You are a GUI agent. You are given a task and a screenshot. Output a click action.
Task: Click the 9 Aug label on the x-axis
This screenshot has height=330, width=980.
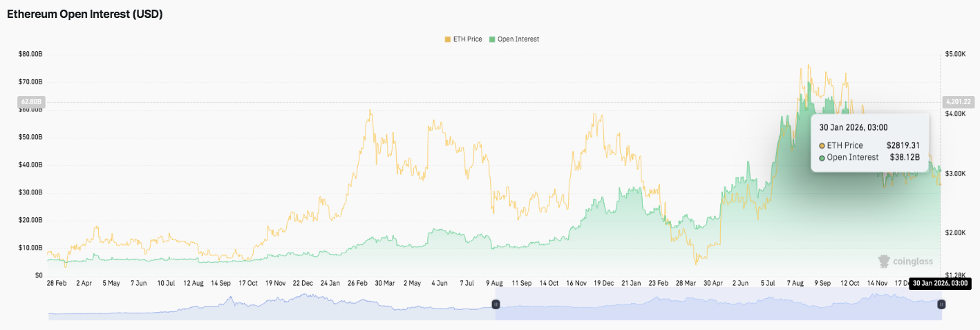pos(495,283)
